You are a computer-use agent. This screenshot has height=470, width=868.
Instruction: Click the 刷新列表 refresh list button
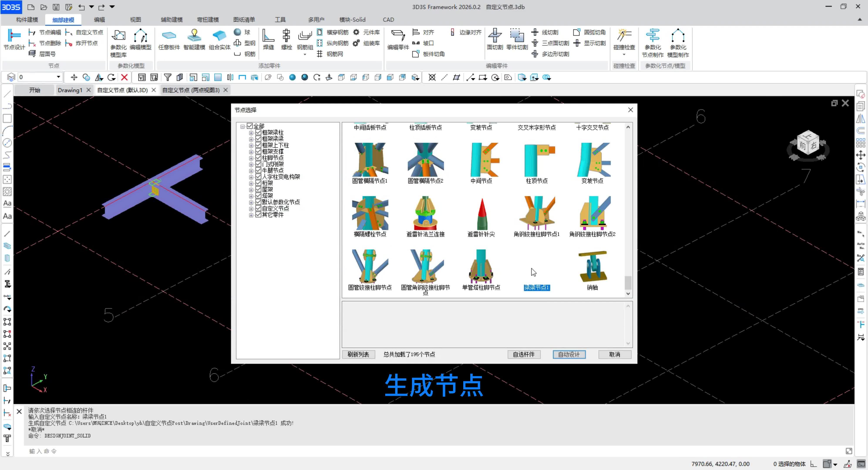click(358, 354)
